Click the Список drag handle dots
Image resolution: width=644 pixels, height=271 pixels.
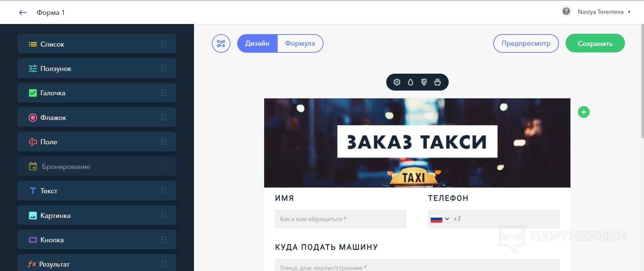[x=164, y=44]
